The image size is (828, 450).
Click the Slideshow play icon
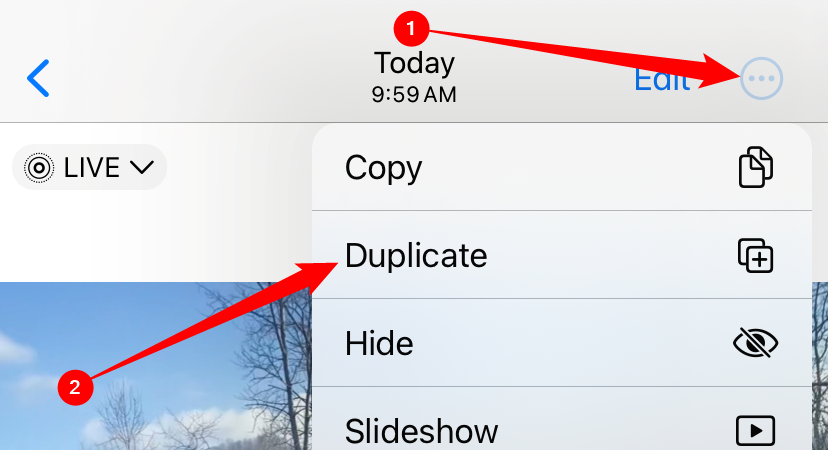[x=756, y=430]
